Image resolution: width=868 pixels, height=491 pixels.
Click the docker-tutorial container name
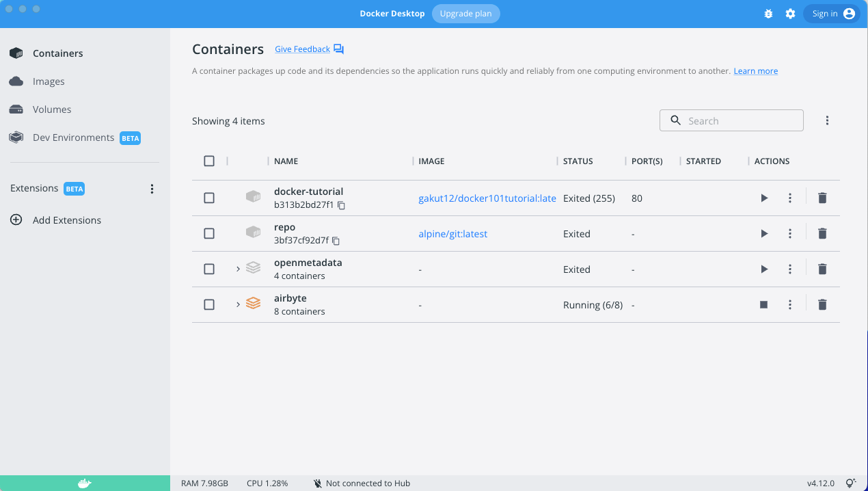pos(308,191)
